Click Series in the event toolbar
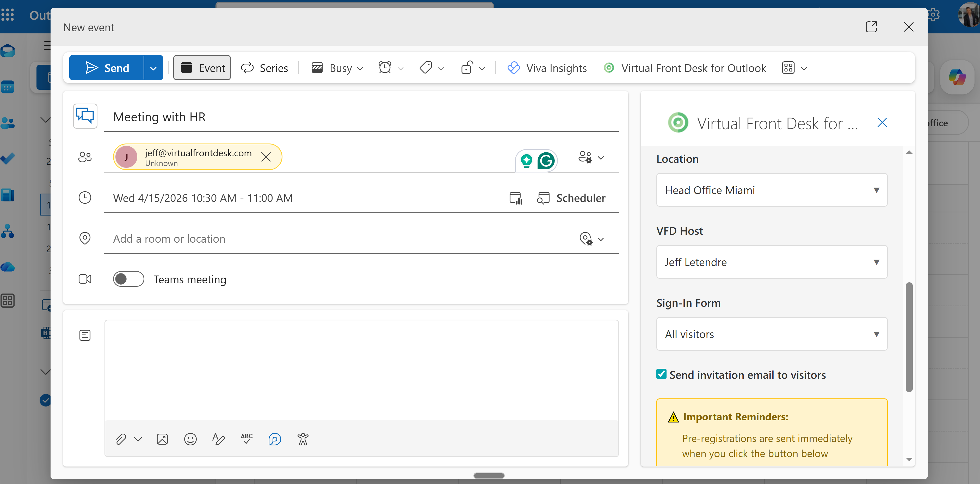980x484 pixels. [265, 68]
